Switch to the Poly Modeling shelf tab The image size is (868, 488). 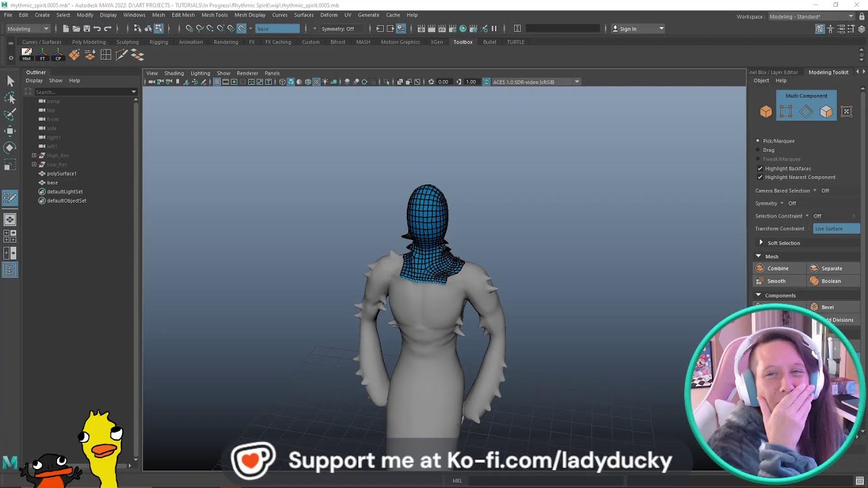[89, 42]
